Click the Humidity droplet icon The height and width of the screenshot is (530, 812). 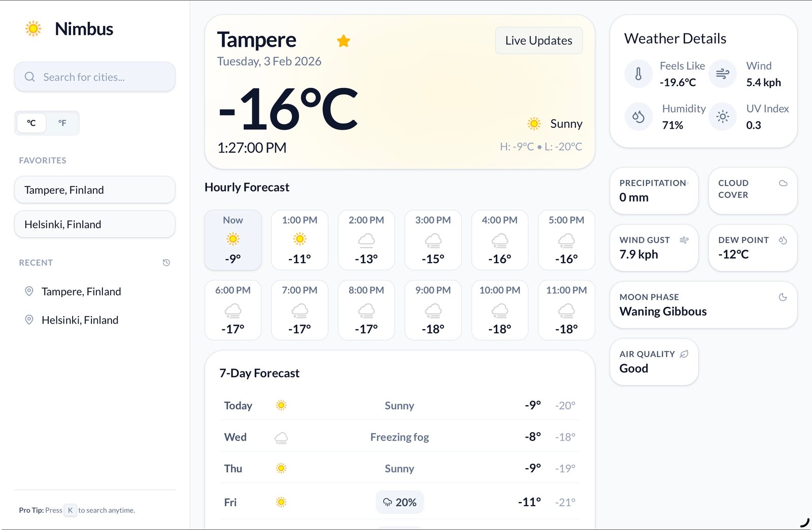(x=638, y=116)
